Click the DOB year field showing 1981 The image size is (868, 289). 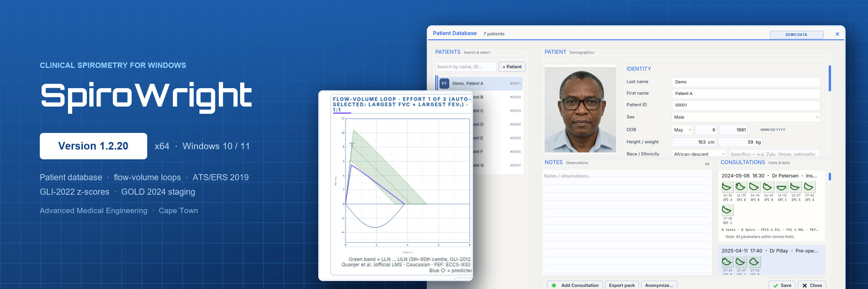(733, 130)
